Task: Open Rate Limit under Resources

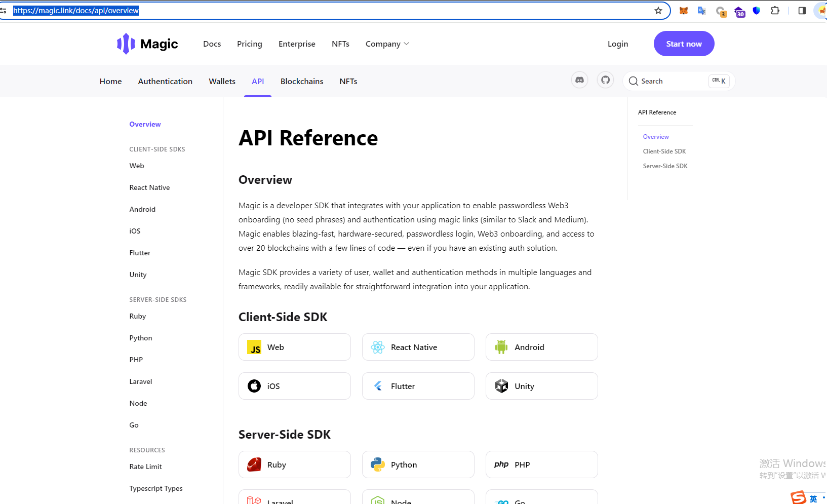Action: pos(146,467)
